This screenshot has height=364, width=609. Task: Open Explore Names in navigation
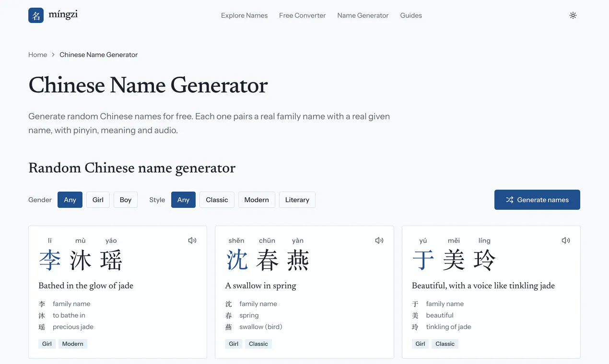coord(245,15)
